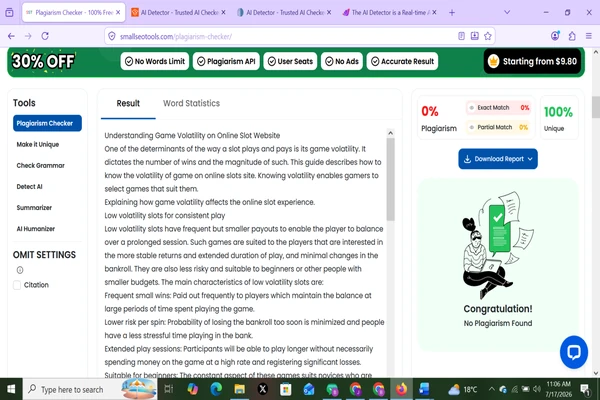Open the Summarizer tool
The height and width of the screenshot is (400, 600).
tap(34, 207)
